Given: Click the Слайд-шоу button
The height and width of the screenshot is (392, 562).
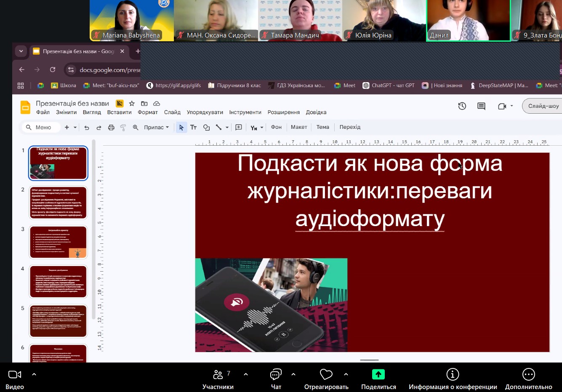Looking at the screenshot, I should (x=543, y=106).
